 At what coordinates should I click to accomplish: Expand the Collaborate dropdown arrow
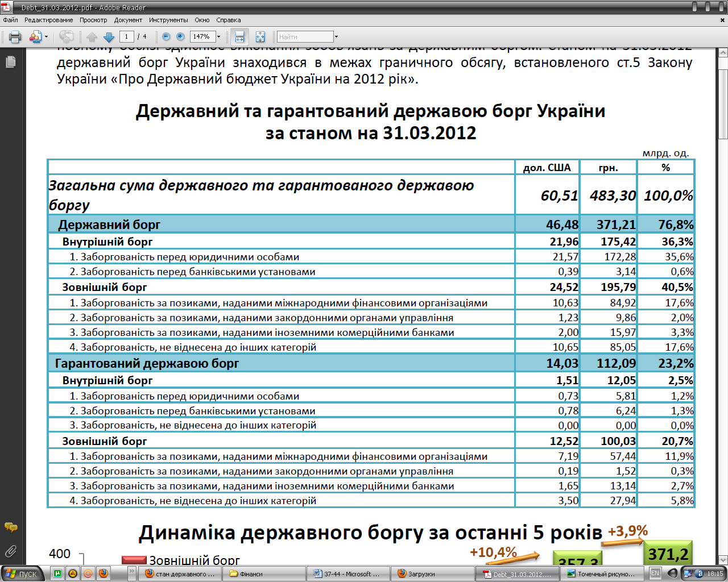47,37
